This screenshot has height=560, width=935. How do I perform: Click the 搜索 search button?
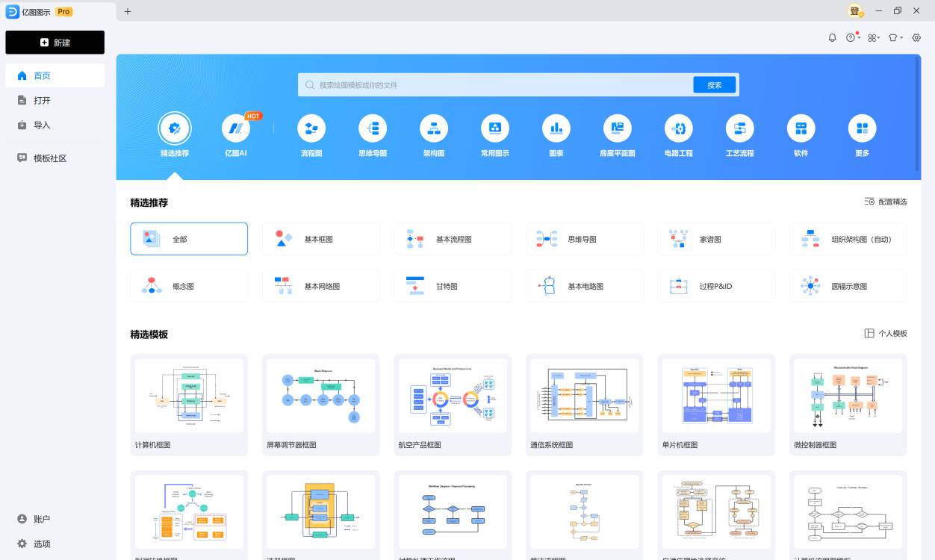(x=712, y=84)
